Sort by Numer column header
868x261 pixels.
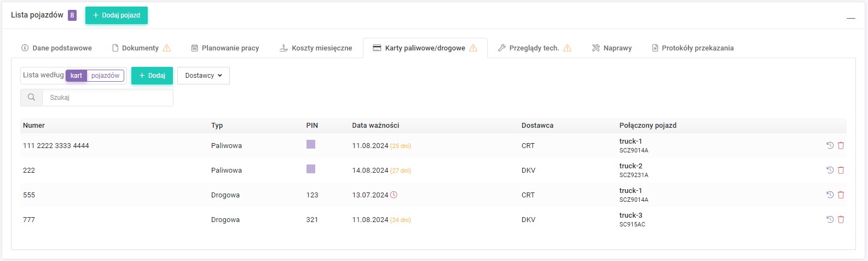pyautogui.click(x=34, y=125)
